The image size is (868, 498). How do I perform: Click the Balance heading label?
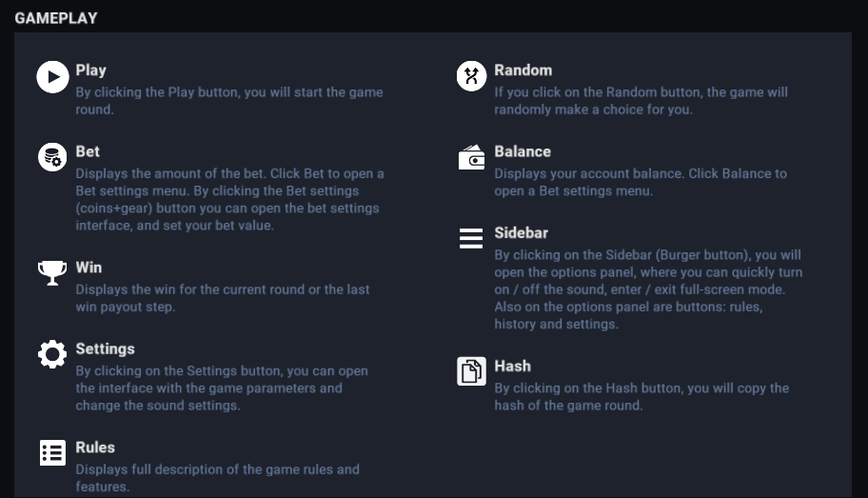(x=523, y=151)
